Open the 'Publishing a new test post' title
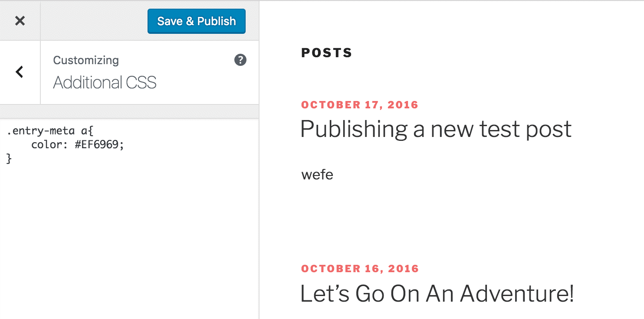This screenshot has width=644, height=319. point(436,129)
